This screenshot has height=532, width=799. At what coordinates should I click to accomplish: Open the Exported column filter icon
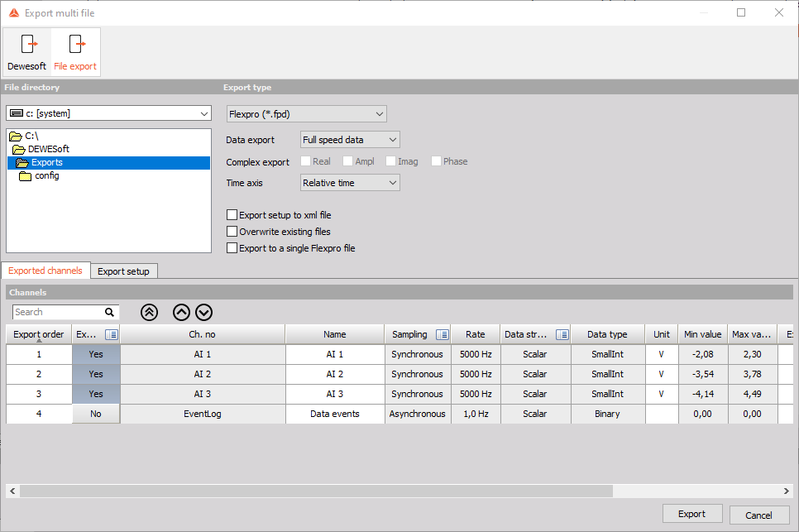(111, 335)
